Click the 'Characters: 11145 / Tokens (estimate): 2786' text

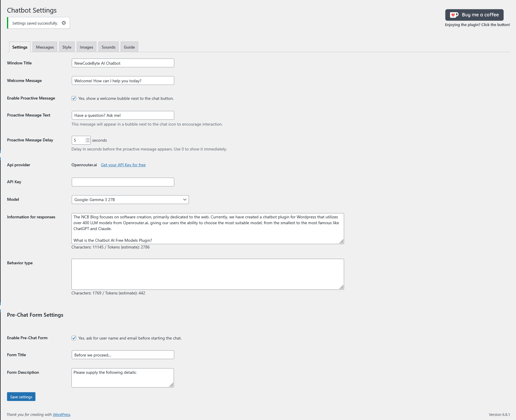[x=111, y=247]
